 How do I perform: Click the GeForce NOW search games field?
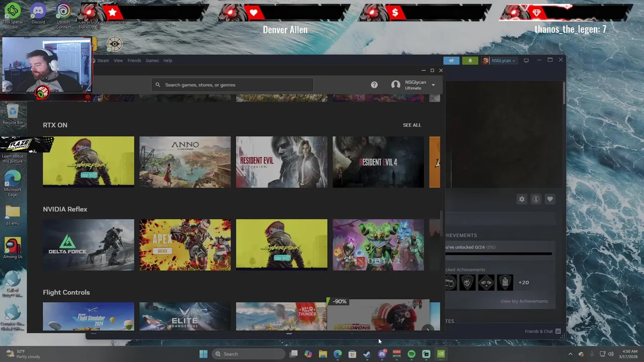pyautogui.click(x=232, y=85)
